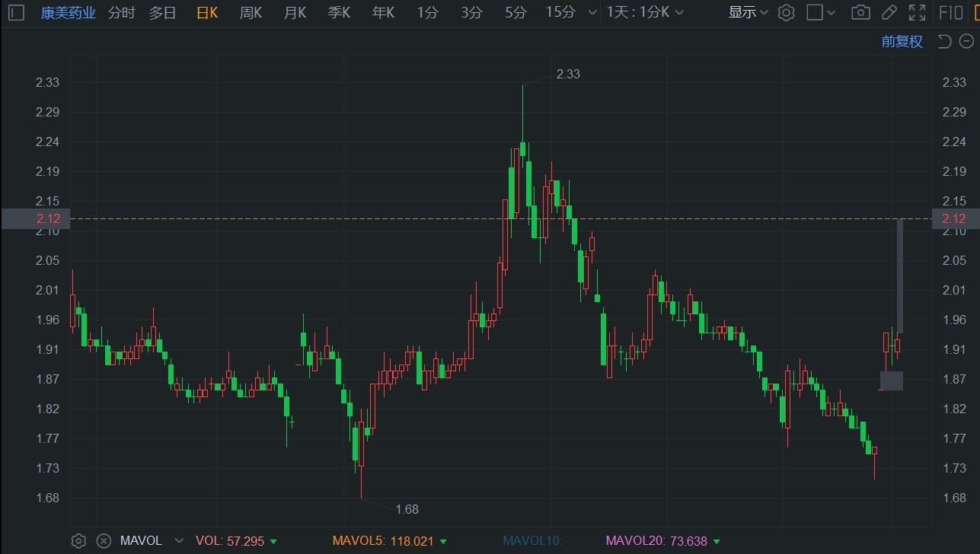Take a chart screenshot with camera icon
The height and width of the screenshot is (554, 980).
click(860, 12)
